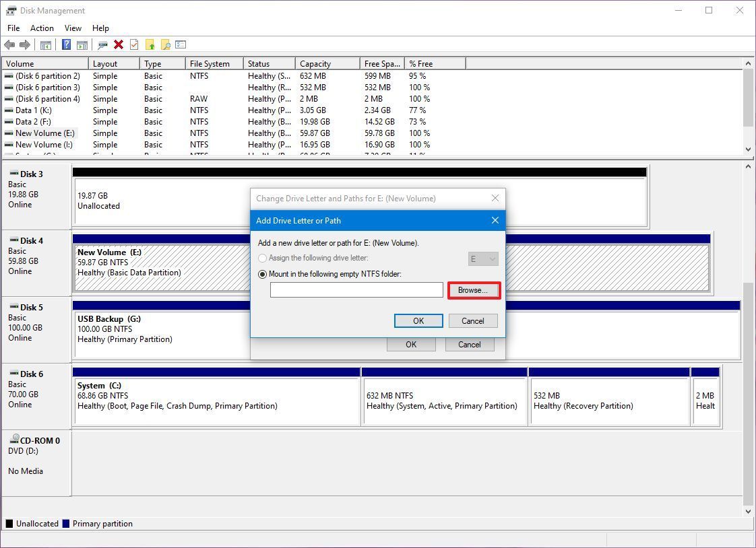Click the Properties checkmark toolbar icon
Screen dimensions: 756x548
pyautogui.click(x=134, y=44)
